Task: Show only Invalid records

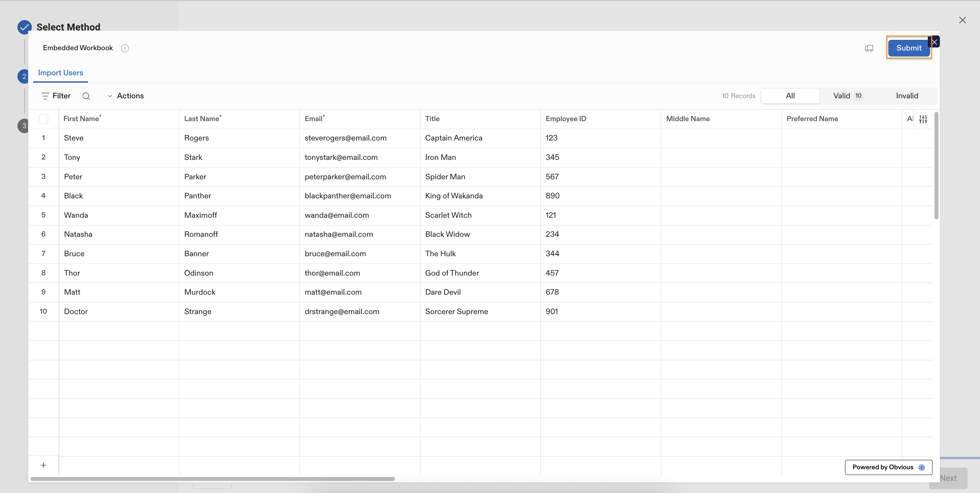Action: (907, 95)
